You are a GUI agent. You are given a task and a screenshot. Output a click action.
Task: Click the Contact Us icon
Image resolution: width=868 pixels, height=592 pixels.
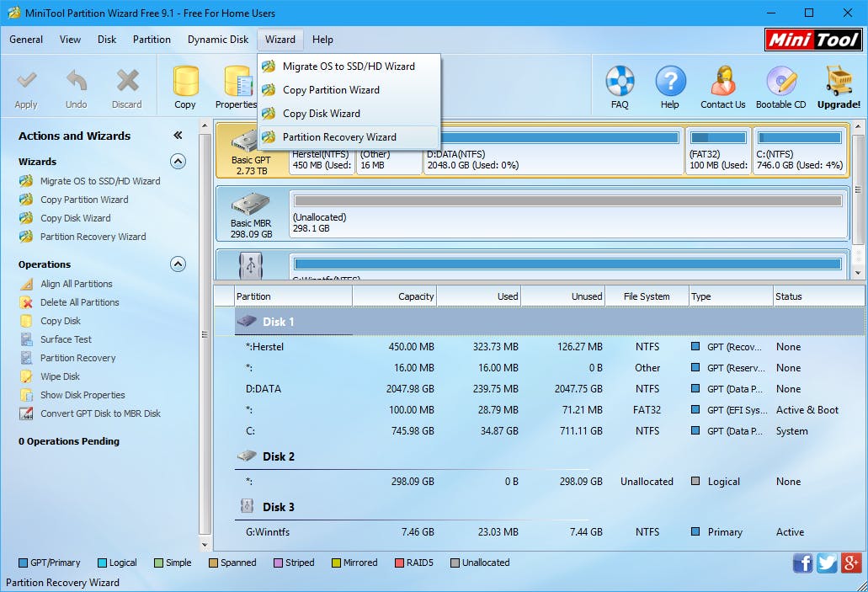point(722,83)
